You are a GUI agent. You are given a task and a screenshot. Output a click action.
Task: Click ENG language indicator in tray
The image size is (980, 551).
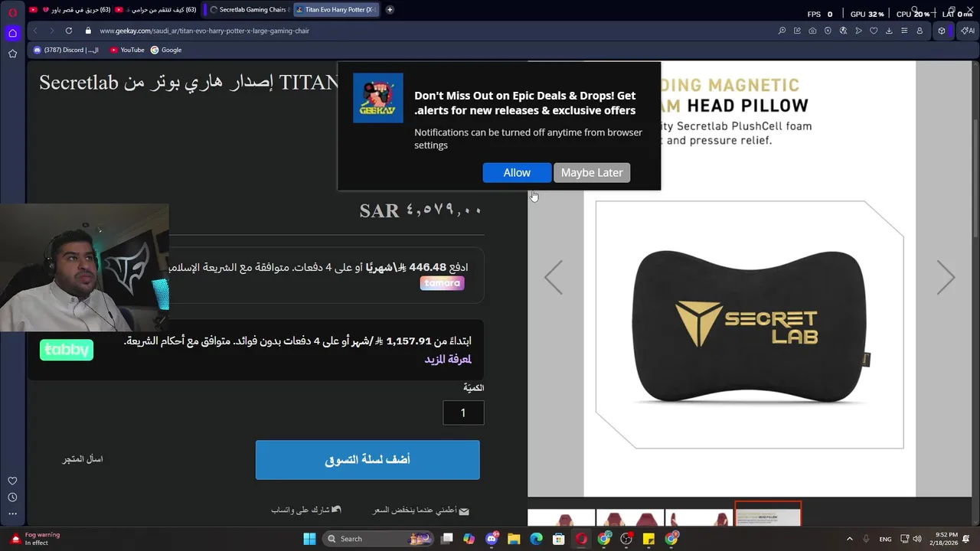885,539
